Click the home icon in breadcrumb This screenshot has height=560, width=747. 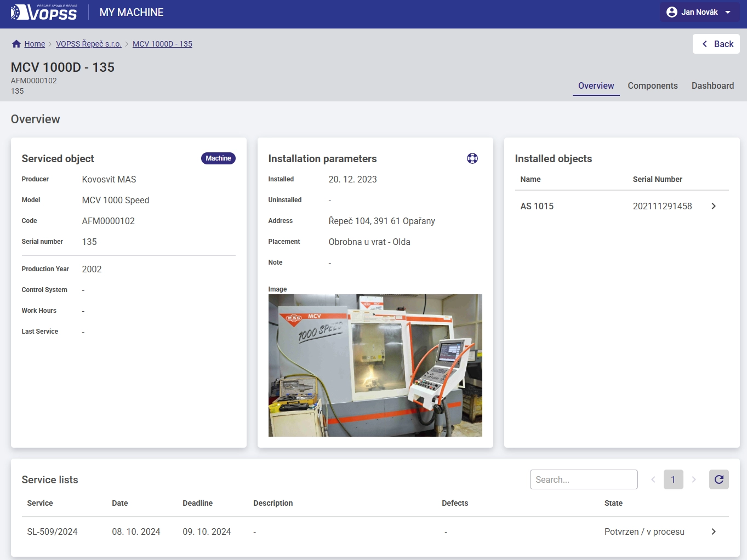point(16,44)
